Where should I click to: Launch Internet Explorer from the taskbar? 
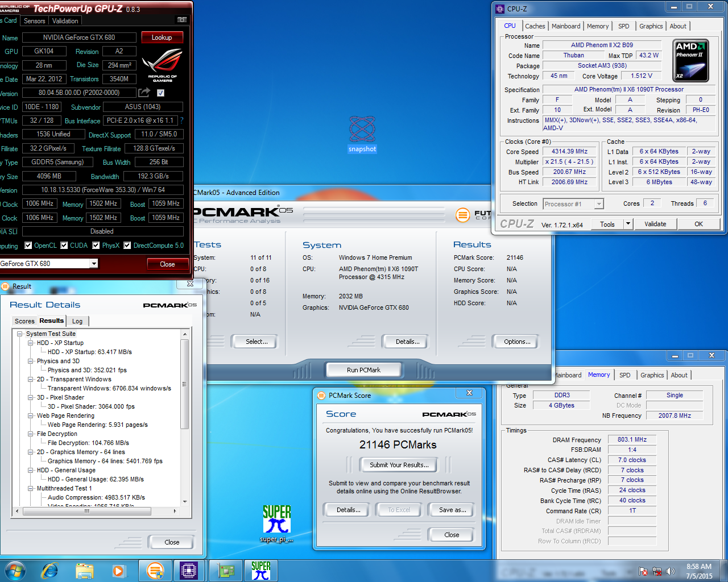click(x=50, y=570)
